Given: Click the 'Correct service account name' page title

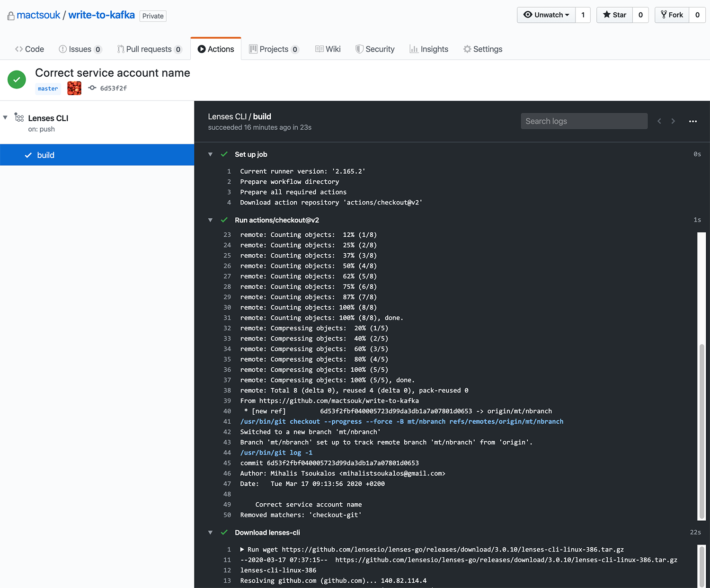Looking at the screenshot, I should pos(113,73).
